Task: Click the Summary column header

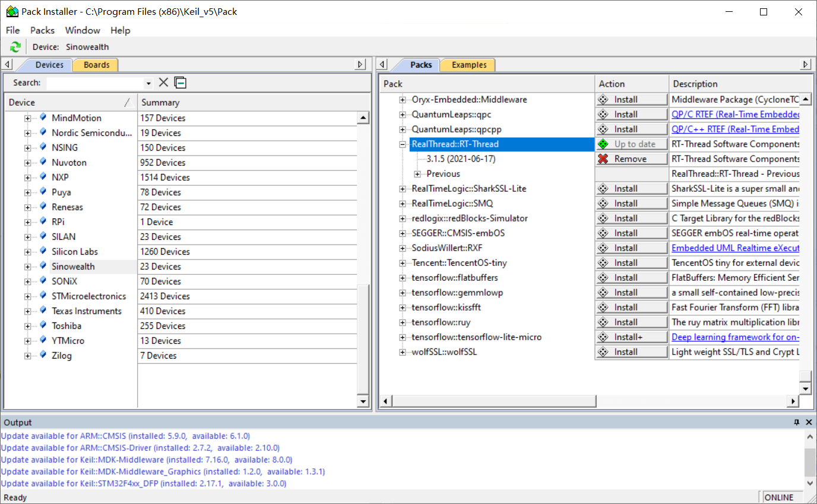Action: pos(254,102)
